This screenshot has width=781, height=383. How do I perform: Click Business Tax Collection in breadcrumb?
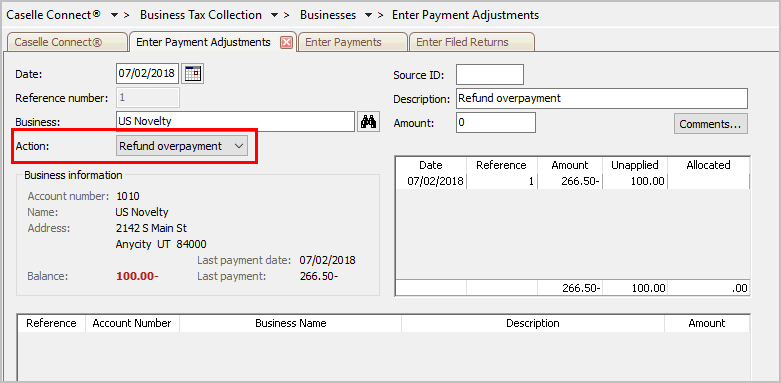coord(201,15)
